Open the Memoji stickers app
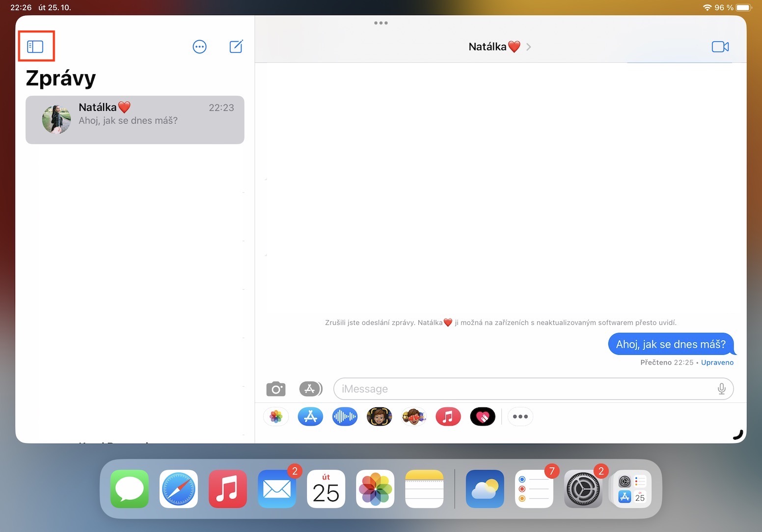Image resolution: width=762 pixels, height=532 pixels. pos(414,417)
